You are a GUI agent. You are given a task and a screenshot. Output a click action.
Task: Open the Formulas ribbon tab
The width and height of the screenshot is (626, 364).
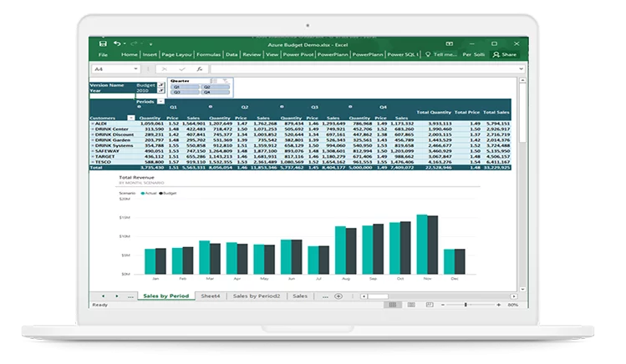tap(208, 54)
